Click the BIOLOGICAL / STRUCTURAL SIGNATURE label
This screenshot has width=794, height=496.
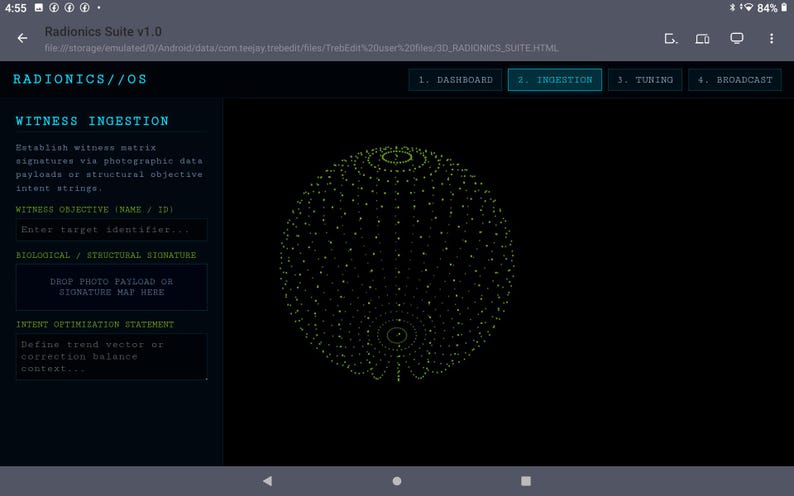click(106, 255)
